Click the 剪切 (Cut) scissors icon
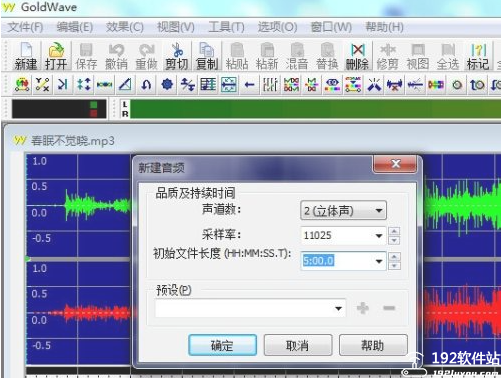501x378 pixels. tap(177, 56)
